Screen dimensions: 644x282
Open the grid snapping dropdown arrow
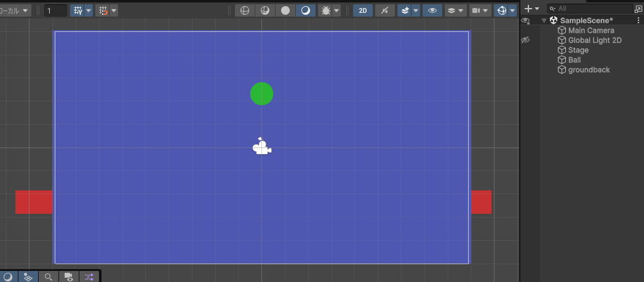tap(89, 10)
